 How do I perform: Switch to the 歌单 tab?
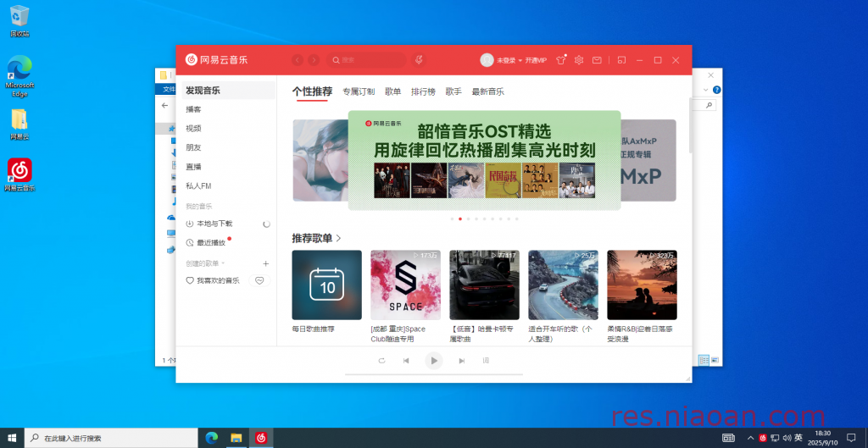point(393,91)
